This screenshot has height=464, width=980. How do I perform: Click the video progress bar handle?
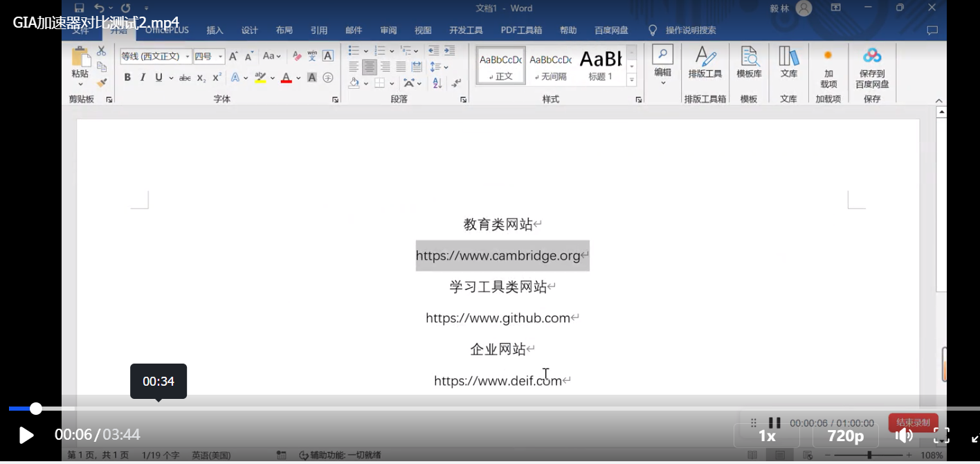[36, 409]
